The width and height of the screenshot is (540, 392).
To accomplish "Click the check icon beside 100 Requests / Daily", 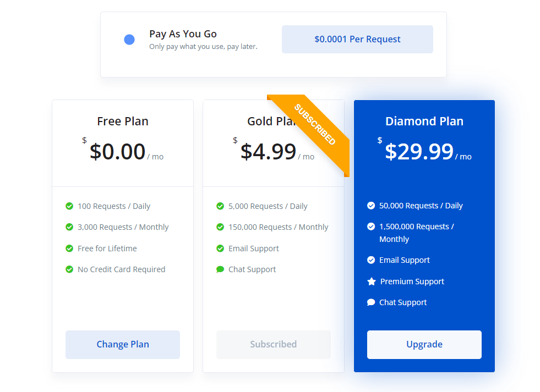I will coord(69,206).
